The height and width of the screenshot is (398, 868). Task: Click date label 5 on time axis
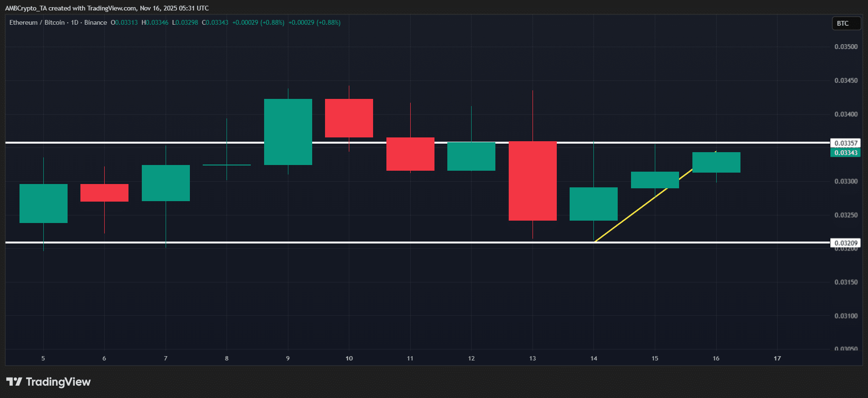pos(43,359)
